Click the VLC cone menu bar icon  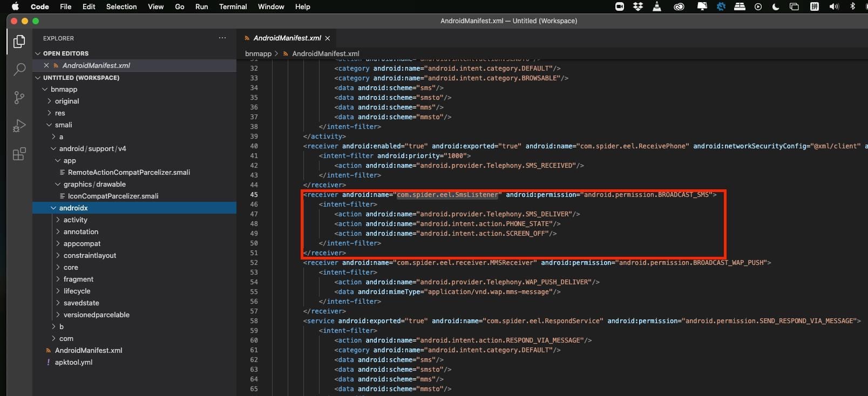point(657,6)
